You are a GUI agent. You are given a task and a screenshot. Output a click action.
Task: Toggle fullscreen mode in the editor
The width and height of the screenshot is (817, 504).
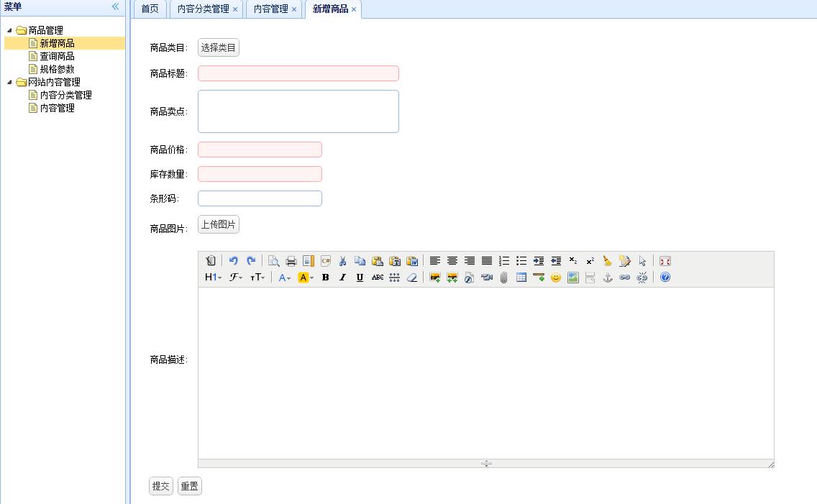point(665,261)
